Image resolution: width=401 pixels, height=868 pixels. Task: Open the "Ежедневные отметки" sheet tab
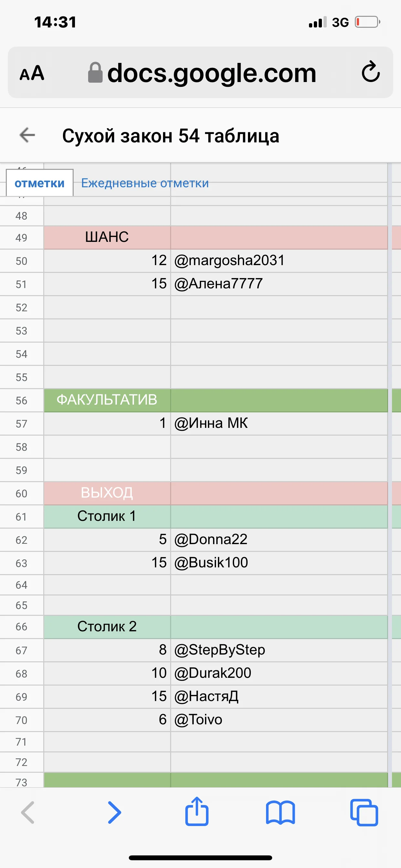click(145, 183)
